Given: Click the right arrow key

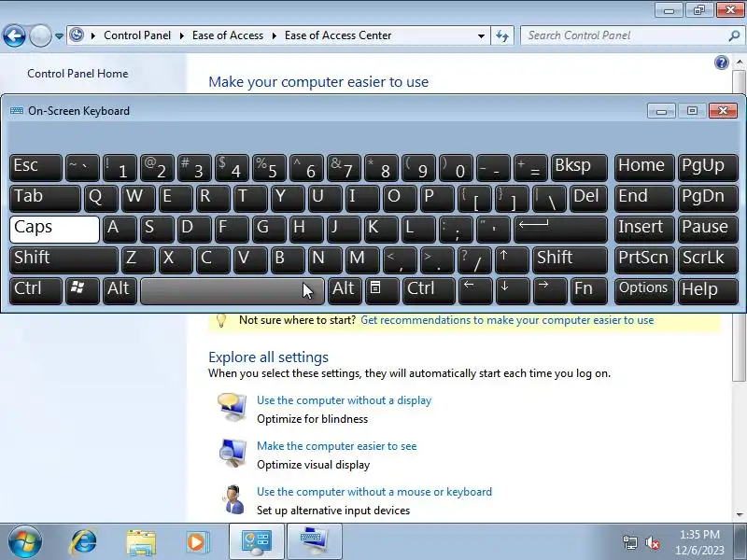Looking at the screenshot, I should (x=550, y=291).
